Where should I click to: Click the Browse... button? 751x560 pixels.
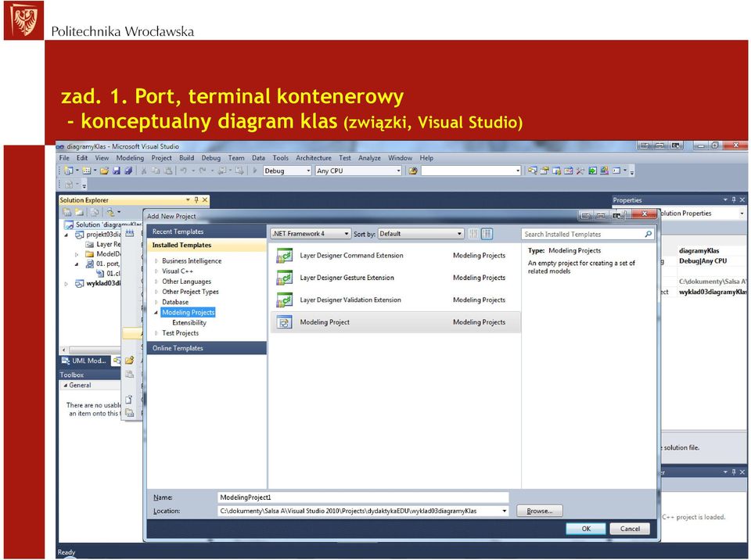[539, 512]
